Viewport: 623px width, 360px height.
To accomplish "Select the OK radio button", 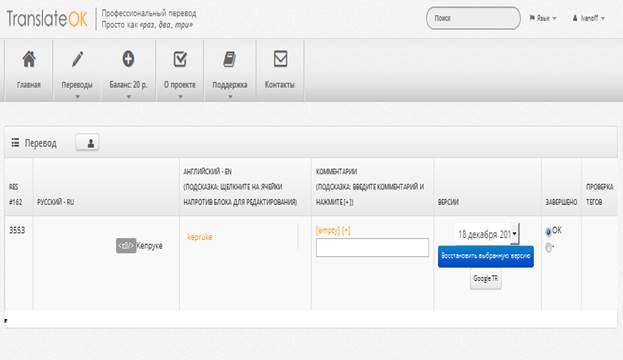I will [x=548, y=231].
